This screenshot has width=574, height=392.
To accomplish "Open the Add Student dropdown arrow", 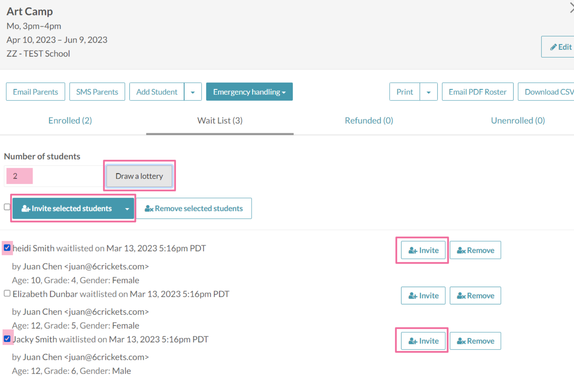I will tap(193, 92).
